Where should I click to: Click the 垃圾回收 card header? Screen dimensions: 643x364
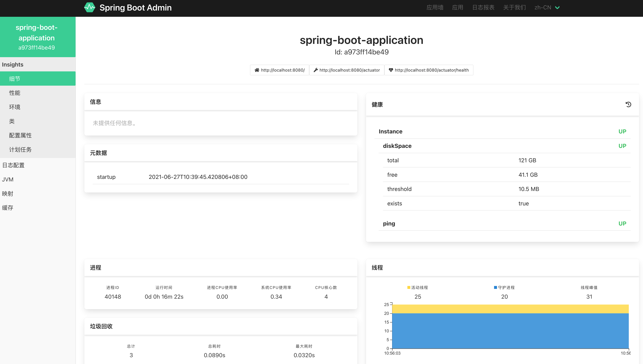click(221, 326)
